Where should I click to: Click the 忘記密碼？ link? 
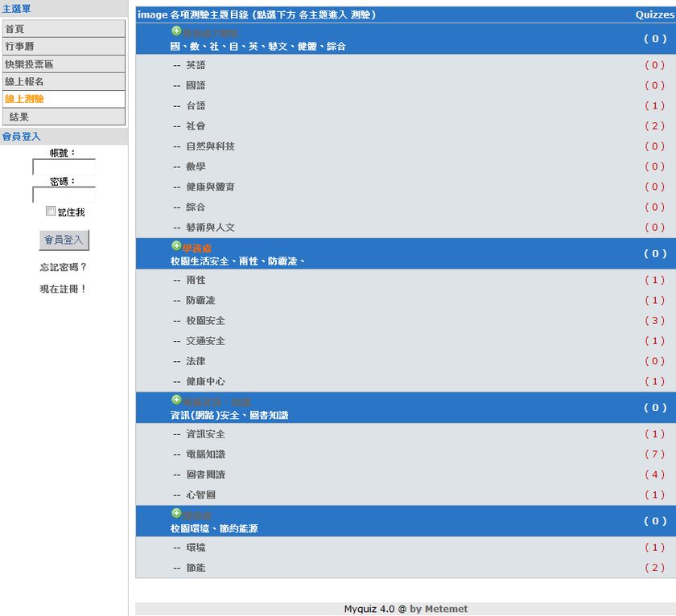tap(64, 267)
